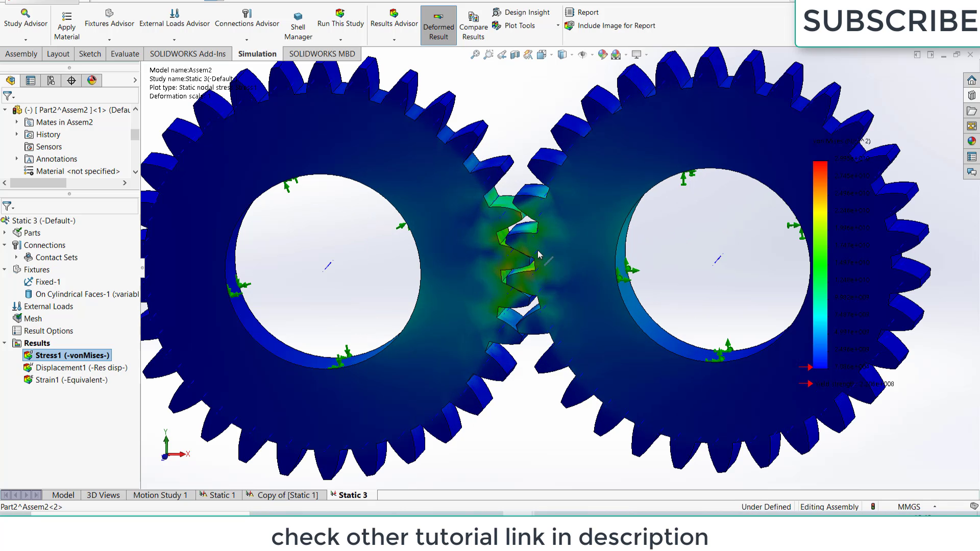The image size is (980, 551).
Task: Click the Apply Material button
Action: (x=67, y=26)
